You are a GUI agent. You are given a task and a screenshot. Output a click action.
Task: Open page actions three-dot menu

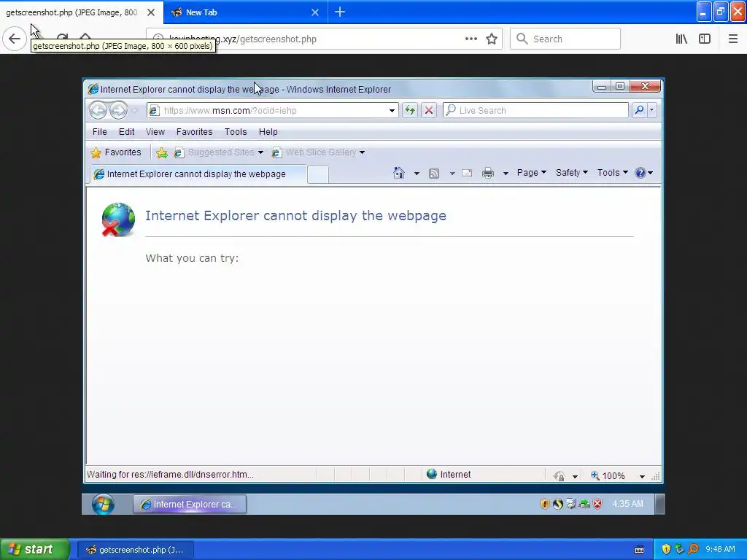click(x=471, y=39)
